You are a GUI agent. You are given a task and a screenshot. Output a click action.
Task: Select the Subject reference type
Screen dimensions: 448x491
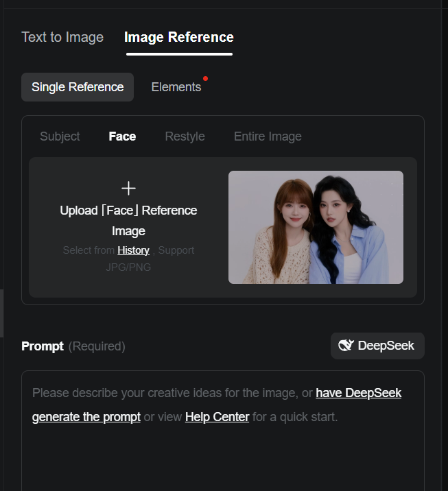click(x=60, y=136)
